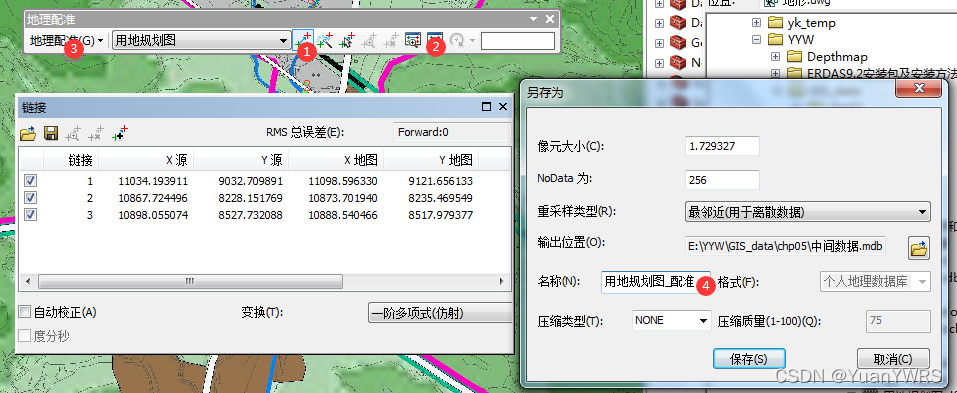Click the grayed Zoom To Selected Link toolbar icon
Image resolution: width=957 pixels, height=393 pixels.
[x=369, y=41]
